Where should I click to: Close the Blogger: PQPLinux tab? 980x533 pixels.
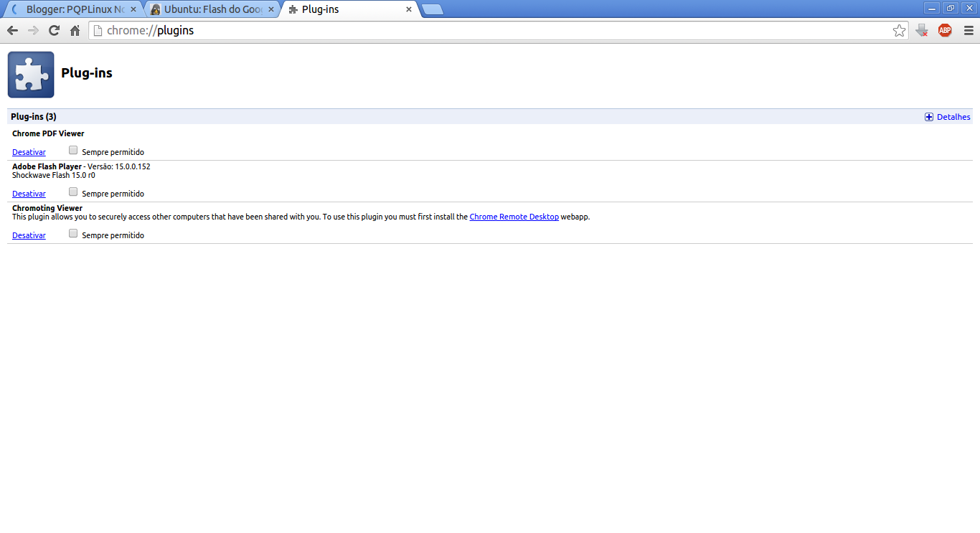pos(133,9)
